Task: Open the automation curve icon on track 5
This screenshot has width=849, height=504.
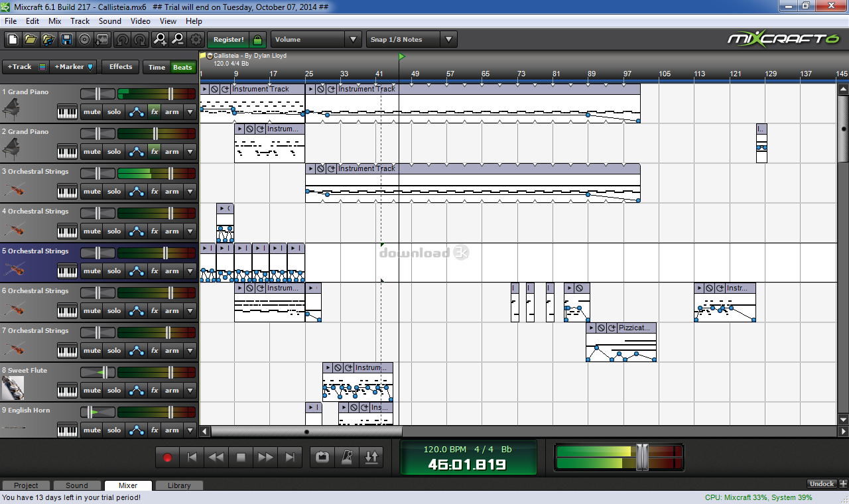Action: pos(136,271)
